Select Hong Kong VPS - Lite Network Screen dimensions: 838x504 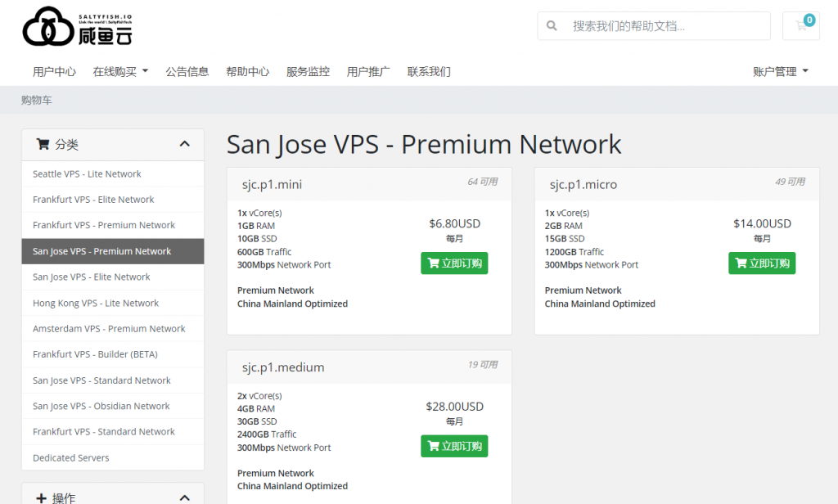click(96, 303)
